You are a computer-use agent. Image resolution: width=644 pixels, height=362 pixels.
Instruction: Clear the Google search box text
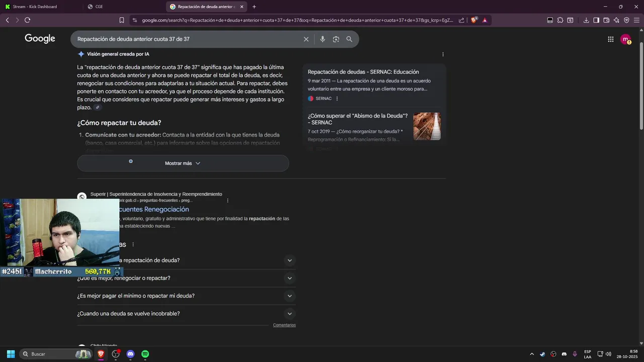306,39
